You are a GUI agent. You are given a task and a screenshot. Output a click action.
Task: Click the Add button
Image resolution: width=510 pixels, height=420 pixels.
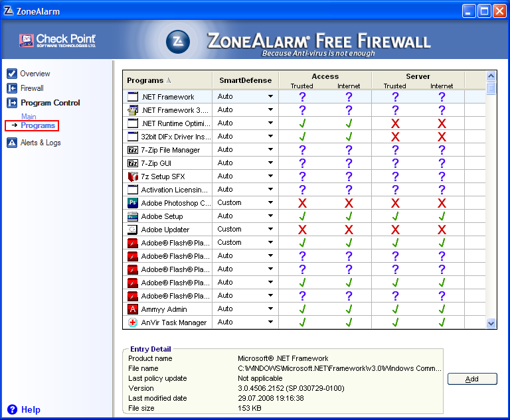point(472,379)
